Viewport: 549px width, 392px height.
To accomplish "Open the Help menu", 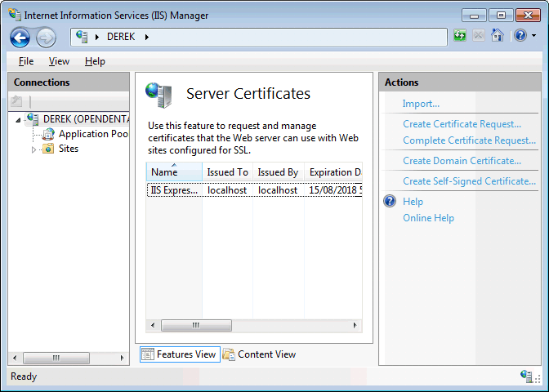I will 95,61.
